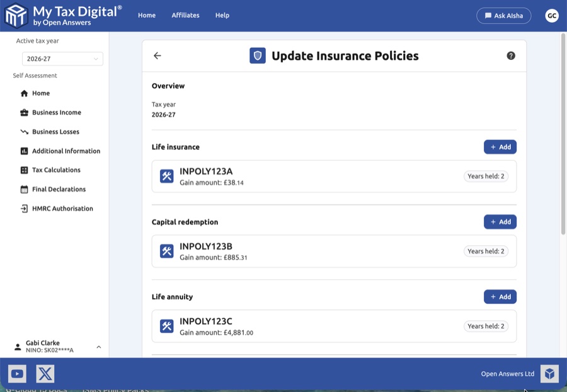Image resolution: width=567 pixels, height=392 pixels.
Task: Click the X social icon in footer
Action: pyautogui.click(x=45, y=373)
